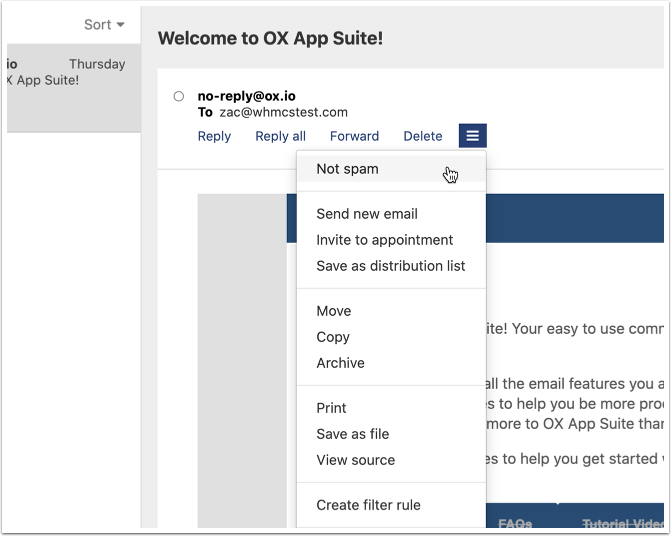Select Send new email menu entry
Viewport: 671px width, 536px height.
tap(391, 214)
